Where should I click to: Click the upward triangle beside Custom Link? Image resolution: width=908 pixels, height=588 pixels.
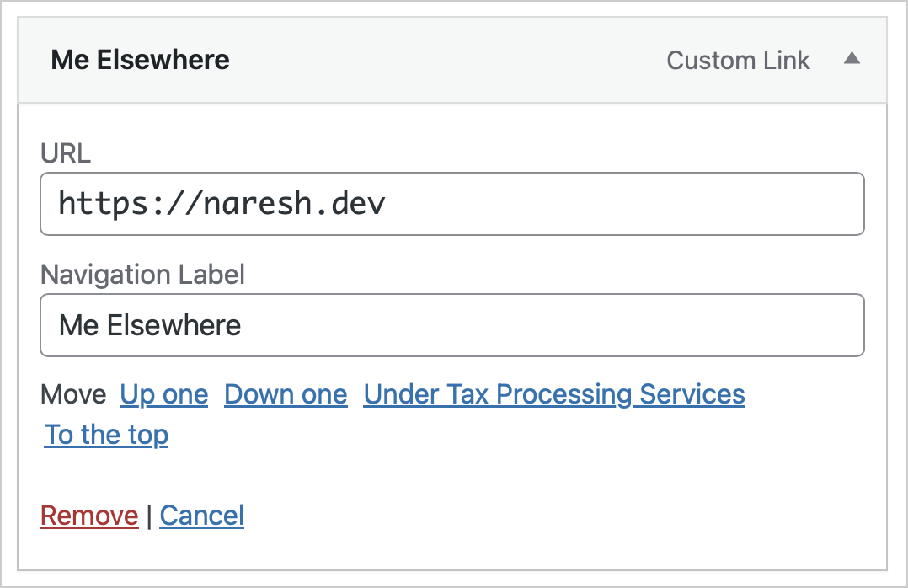[x=852, y=59]
